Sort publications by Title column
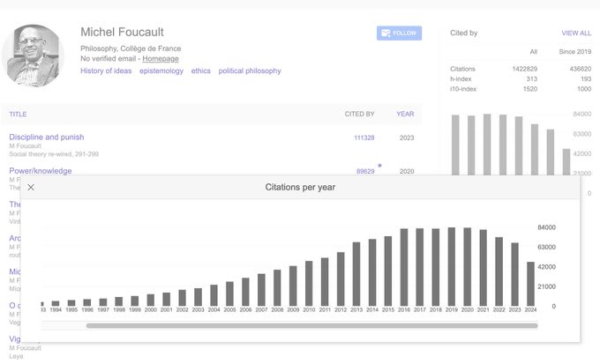600x364 pixels. click(18, 114)
